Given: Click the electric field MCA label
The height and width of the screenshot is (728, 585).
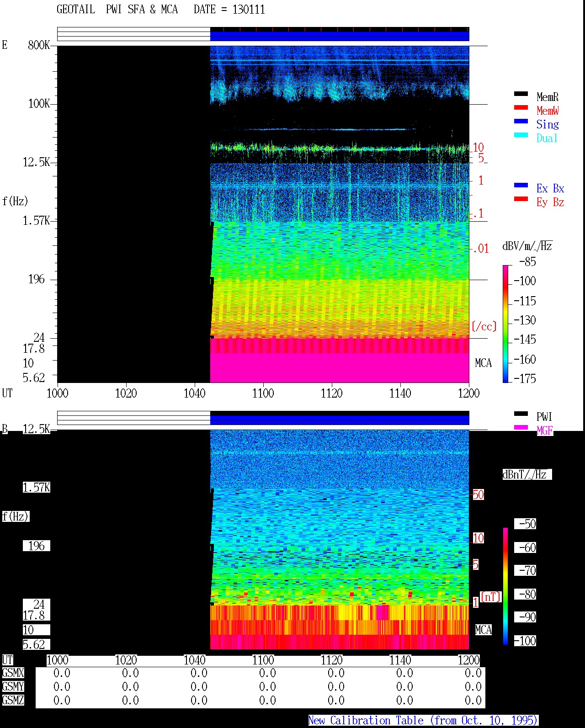Looking at the screenshot, I should click(x=483, y=363).
